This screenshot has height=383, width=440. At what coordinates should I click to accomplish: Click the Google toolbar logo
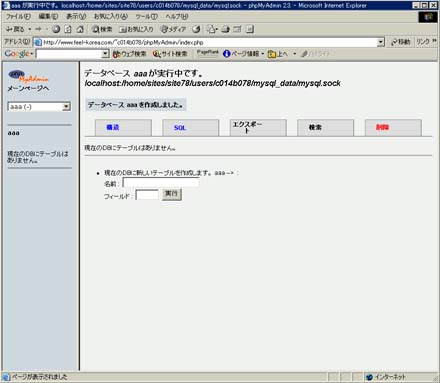click(18, 54)
